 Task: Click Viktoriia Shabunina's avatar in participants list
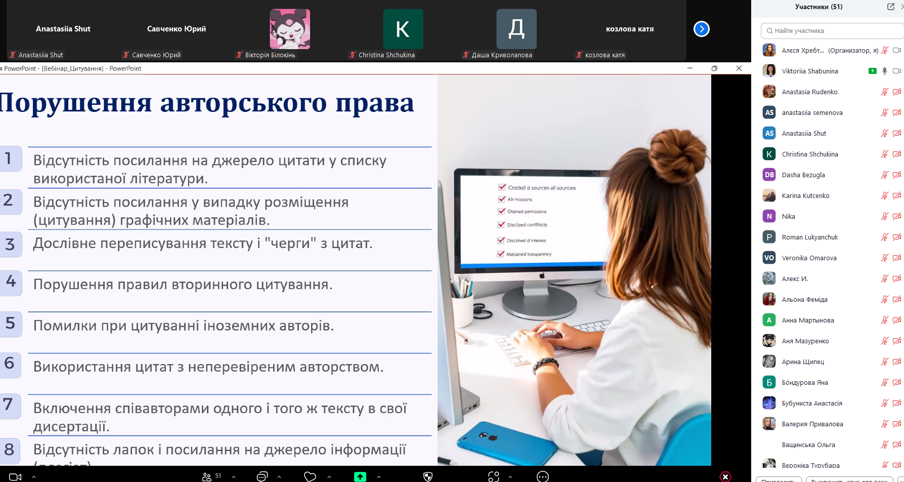click(769, 71)
